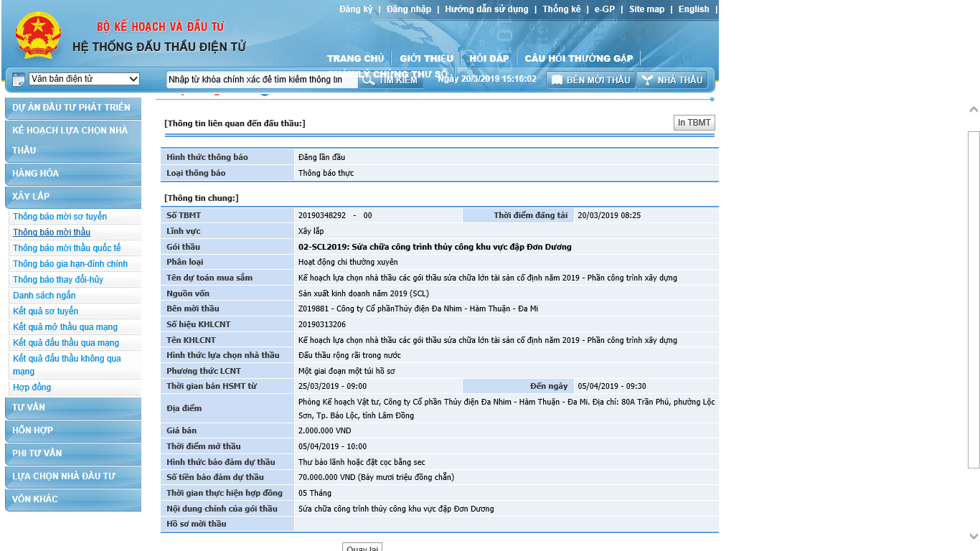Open the e-GP link
This screenshot has width=980, height=551.
(x=605, y=9)
